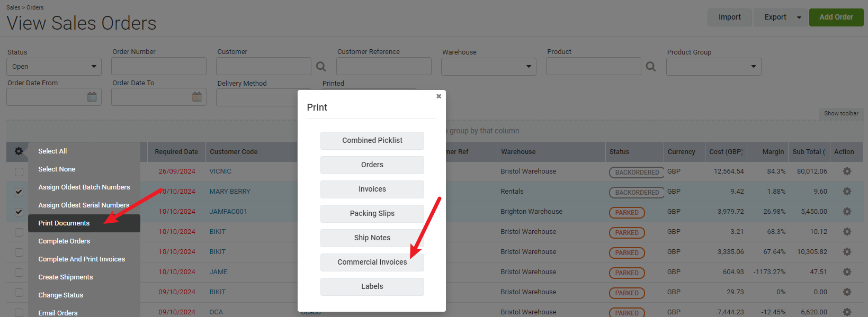Print the Combined Picklist
This screenshot has width=868, height=317.
[x=372, y=141]
